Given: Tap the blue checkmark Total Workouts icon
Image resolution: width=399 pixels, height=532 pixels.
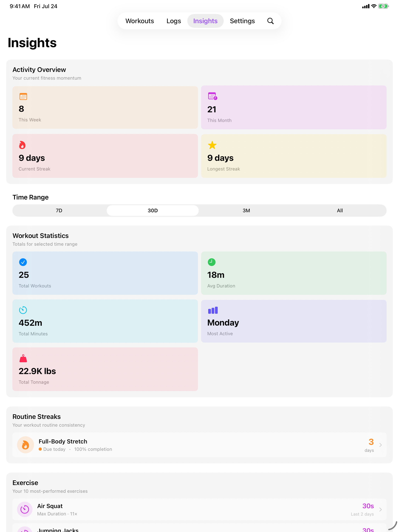Looking at the screenshot, I should pyautogui.click(x=23, y=262).
